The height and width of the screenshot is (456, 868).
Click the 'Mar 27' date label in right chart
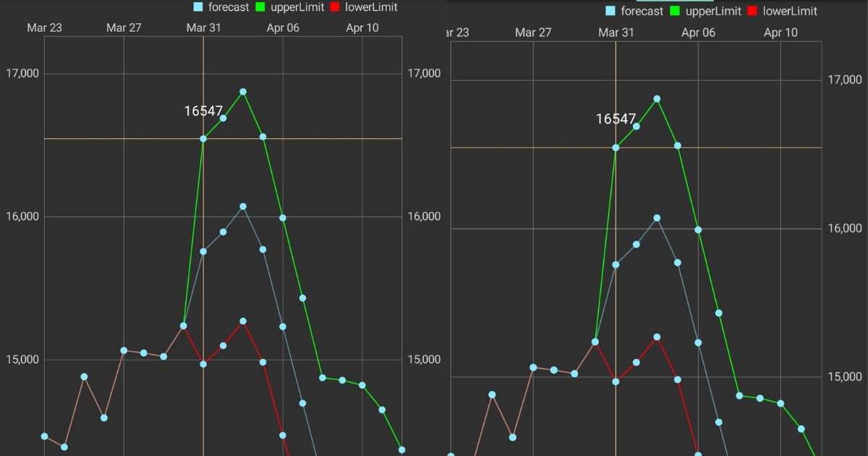click(533, 33)
